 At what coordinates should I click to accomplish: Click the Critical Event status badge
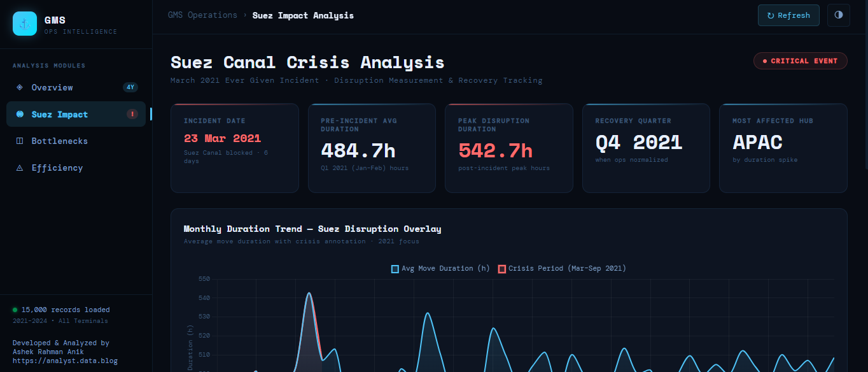tap(800, 61)
